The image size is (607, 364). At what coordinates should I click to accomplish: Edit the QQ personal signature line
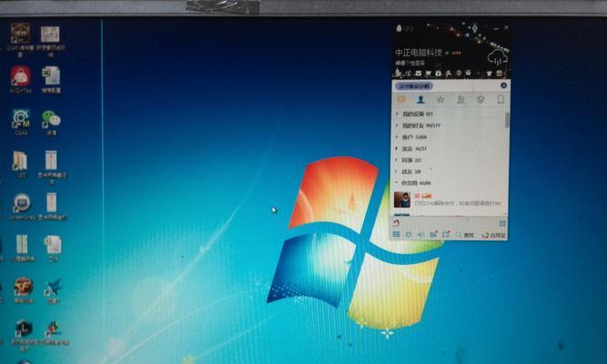410,63
